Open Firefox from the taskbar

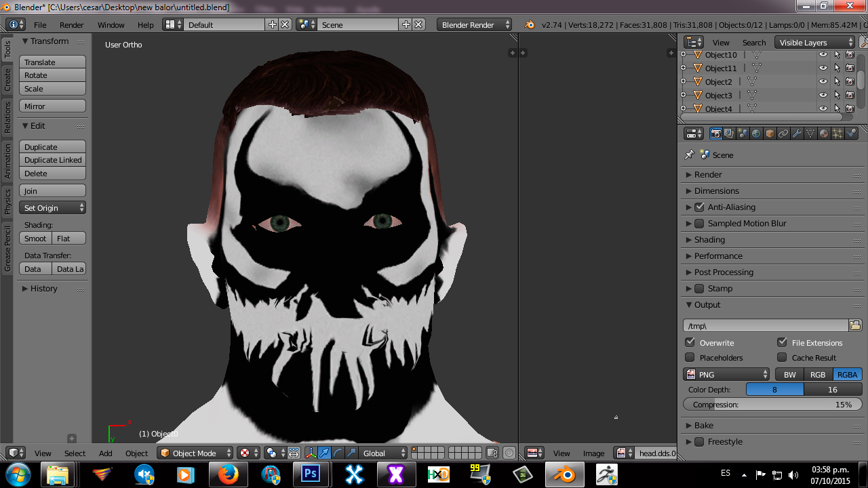click(228, 474)
